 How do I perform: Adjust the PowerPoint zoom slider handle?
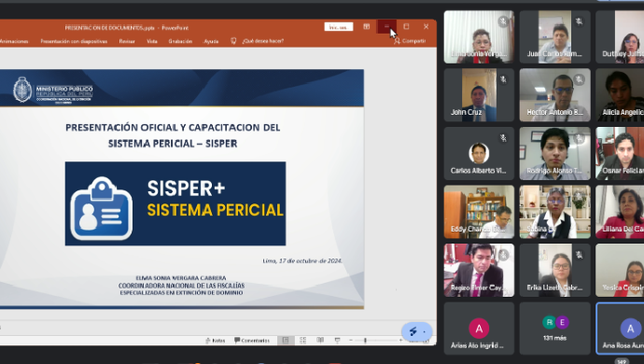click(x=365, y=340)
